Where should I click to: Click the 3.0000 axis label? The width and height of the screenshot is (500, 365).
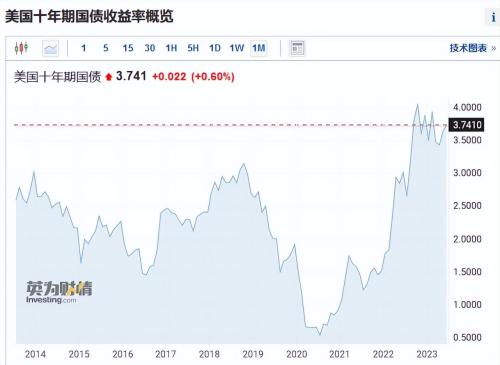click(467, 173)
